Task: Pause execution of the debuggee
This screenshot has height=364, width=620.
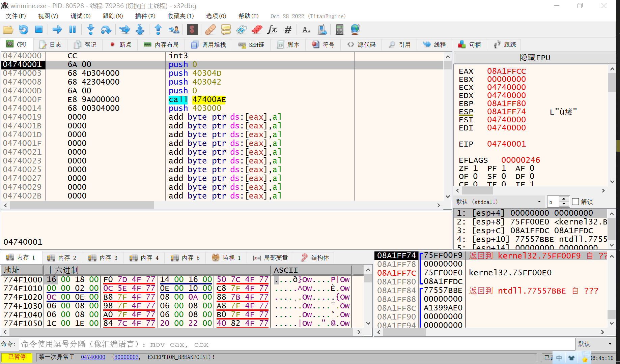Action: 73,30
